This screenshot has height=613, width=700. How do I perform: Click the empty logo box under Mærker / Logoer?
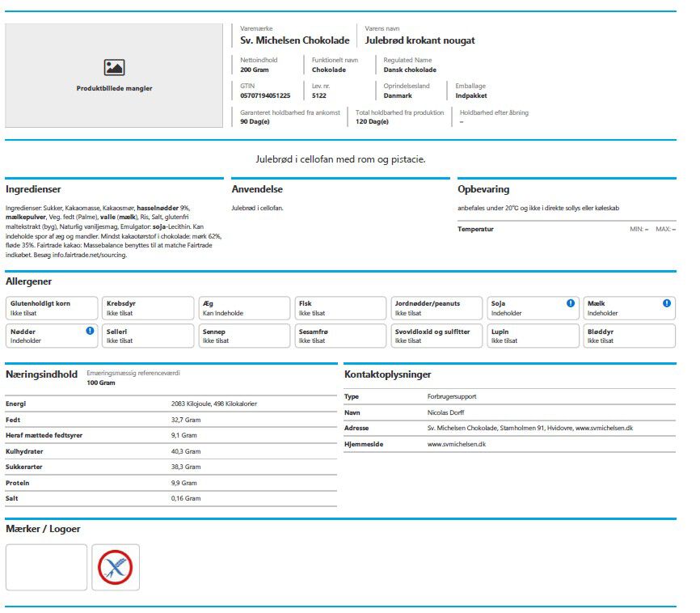(46, 568)
